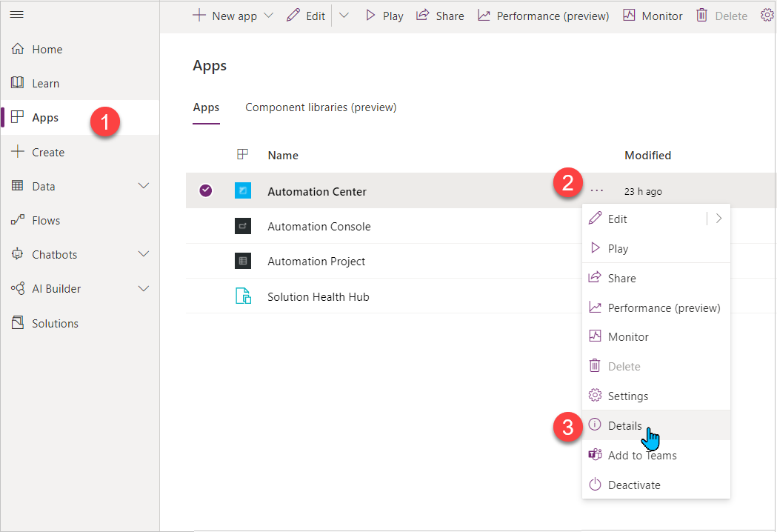Screen dimensions: 777x532
Task: Expand the AI Builder section chevron
Action: coord(144,288)
